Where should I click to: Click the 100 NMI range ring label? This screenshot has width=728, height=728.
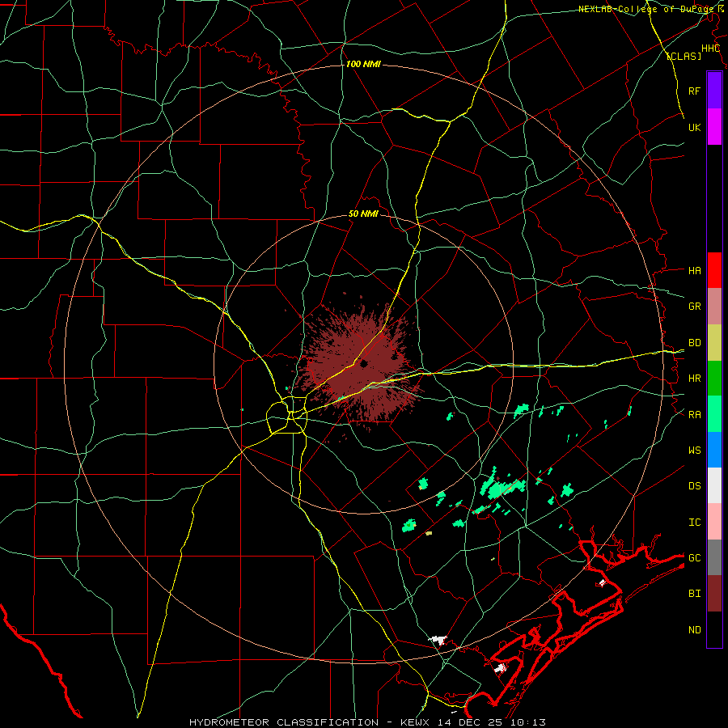click(363, 64)
